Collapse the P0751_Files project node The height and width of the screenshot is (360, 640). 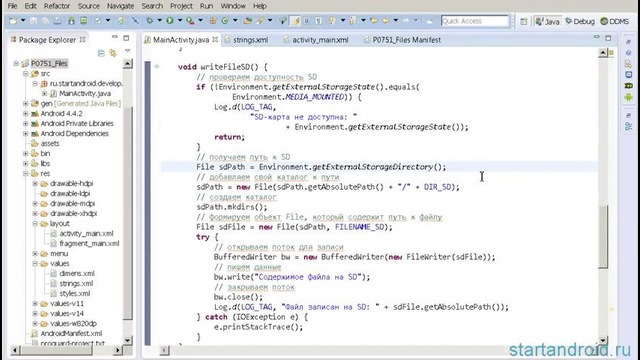(x=16, y=63)
